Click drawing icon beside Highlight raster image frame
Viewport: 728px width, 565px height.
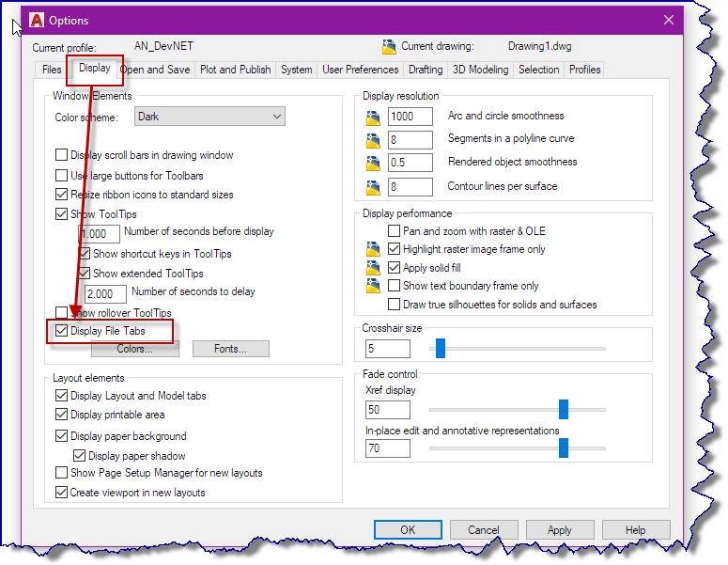pos(373,248)
